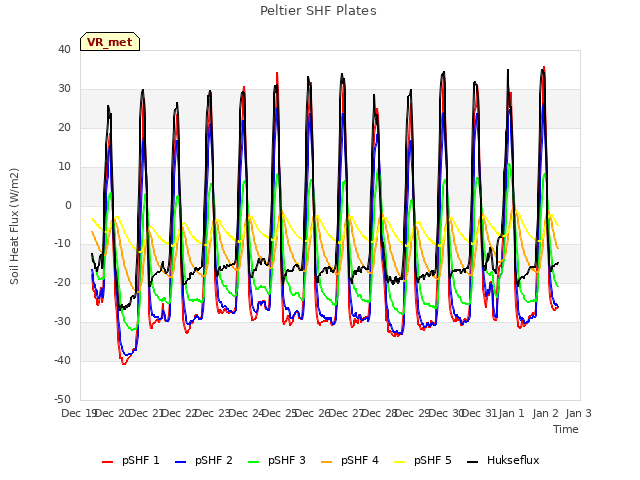Click the Soil Heat Flux (W/m2) axis label
The width and height of the screenshot is (640, 480).
click(x=14, y=226)
